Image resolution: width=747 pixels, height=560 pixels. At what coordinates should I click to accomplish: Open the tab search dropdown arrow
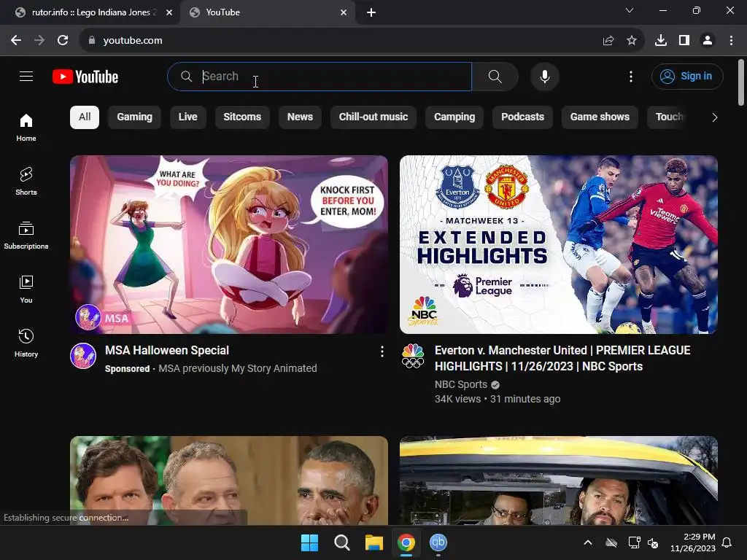point(630,10)
